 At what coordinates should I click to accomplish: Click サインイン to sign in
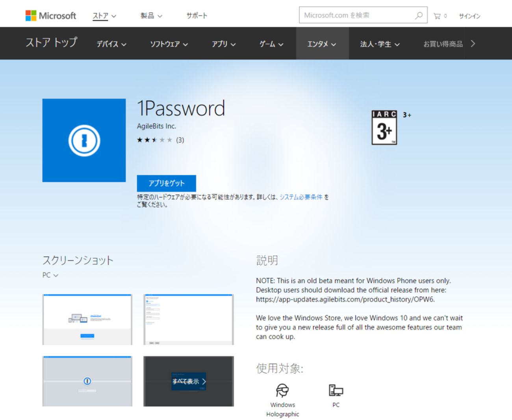470,16
